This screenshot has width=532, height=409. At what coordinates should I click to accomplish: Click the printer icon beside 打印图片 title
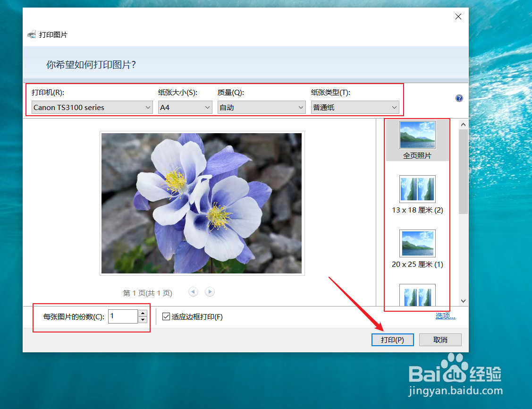32,34
